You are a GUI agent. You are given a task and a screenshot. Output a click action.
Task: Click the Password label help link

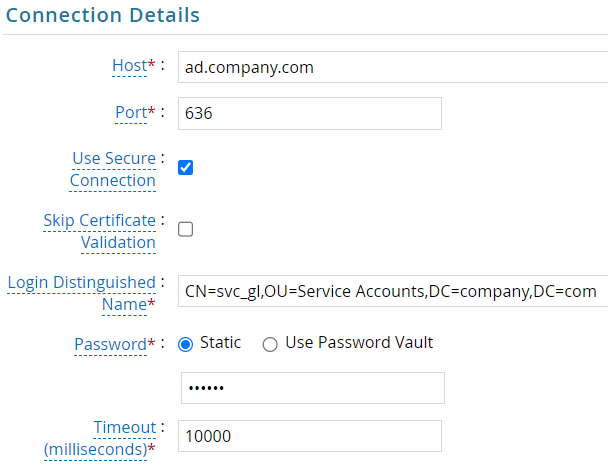pos(111,344)
